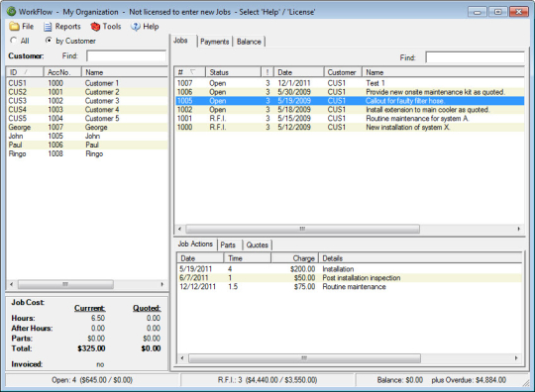Screen dimensions: 535x392
Task: Select customer row George
Action: [x=87, y=127]
